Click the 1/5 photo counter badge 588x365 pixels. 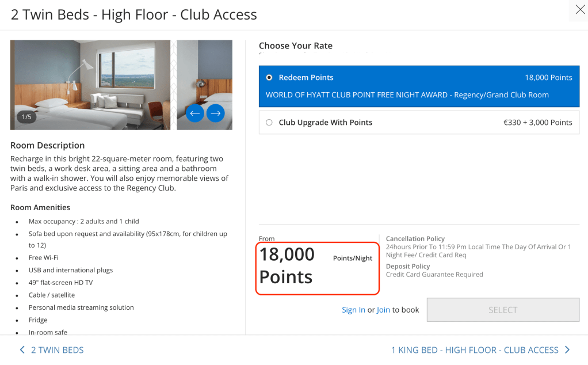pos(27,117)
